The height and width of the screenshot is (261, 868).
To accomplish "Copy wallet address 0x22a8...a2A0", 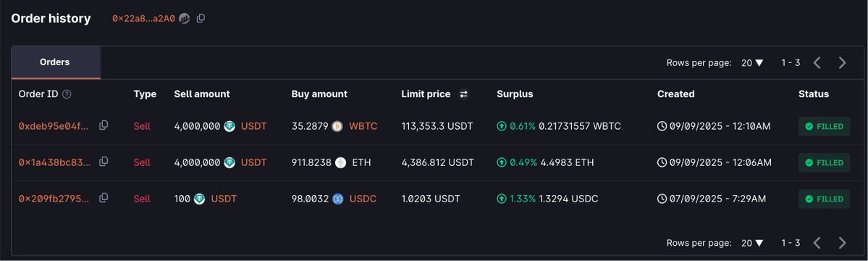I will [x=201, y=18].
